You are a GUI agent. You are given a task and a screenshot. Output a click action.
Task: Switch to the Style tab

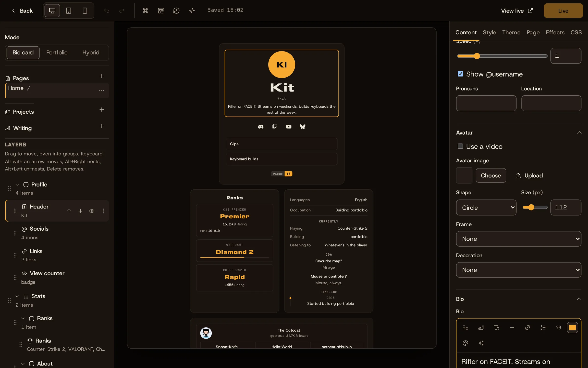(x=489, y=32)
